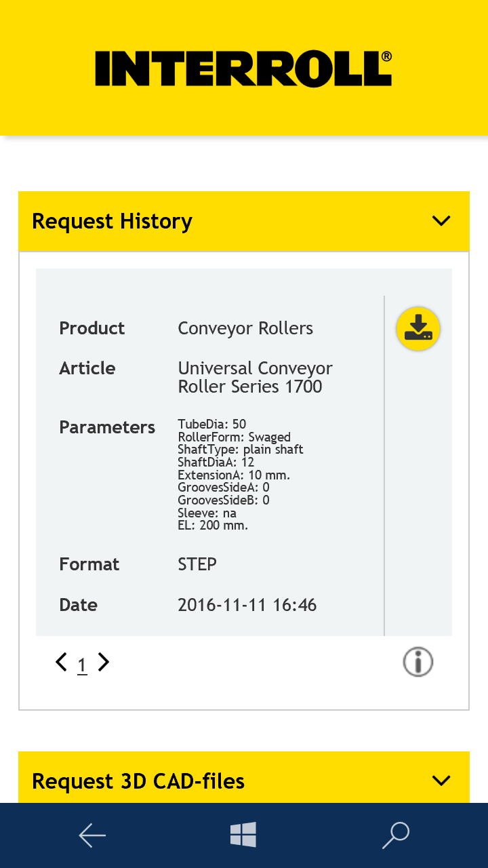Select the Request 3D CAD-files section title
This screenshot has height=868, width=488.
pos(138,781)
